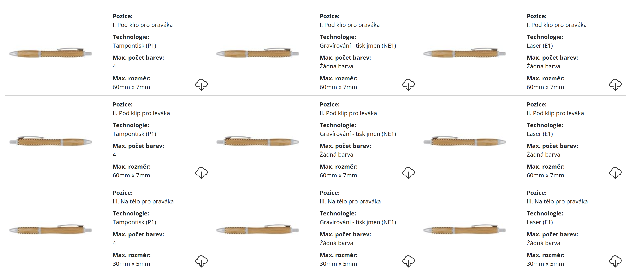
Task: Download Tampontisk (P1) template for position II
Action: click(201, 173)
